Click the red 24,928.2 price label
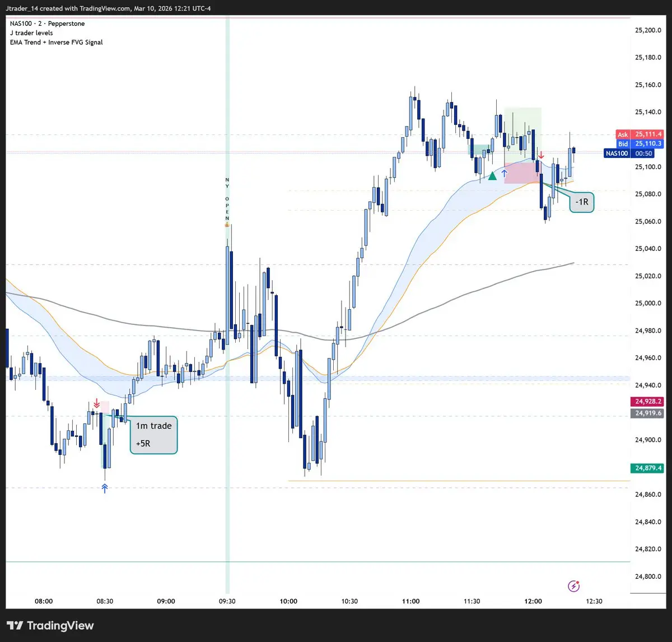This screenshot has height=642, width=672. tap(648, 402)
